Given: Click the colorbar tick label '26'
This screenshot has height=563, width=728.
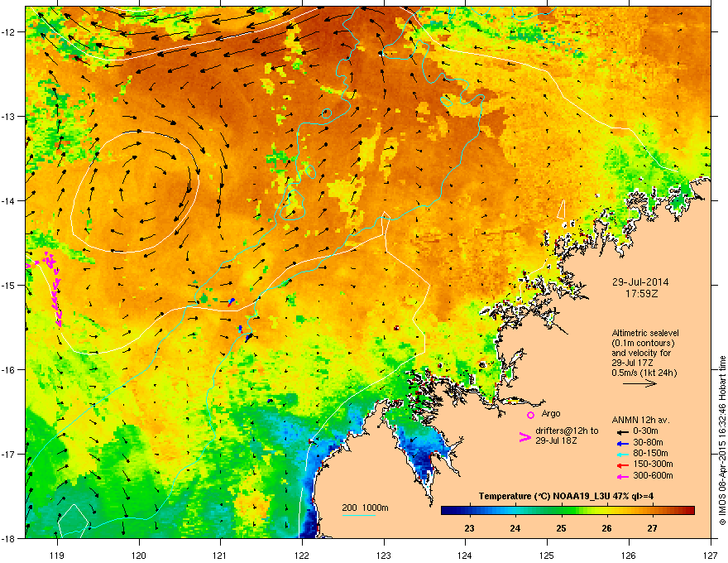Looking at the screenshot, I should click(x=606, y=528).
